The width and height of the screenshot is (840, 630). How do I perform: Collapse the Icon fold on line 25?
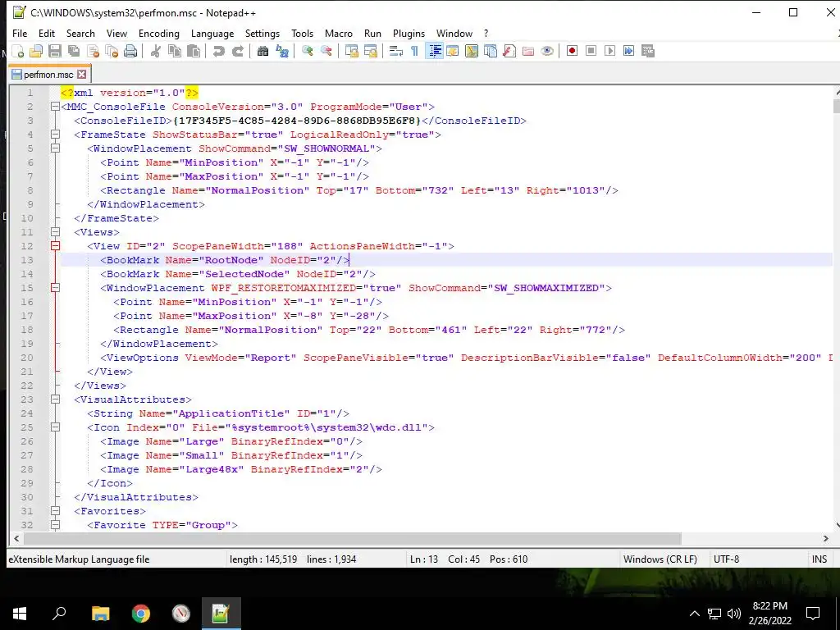(55, 427)
